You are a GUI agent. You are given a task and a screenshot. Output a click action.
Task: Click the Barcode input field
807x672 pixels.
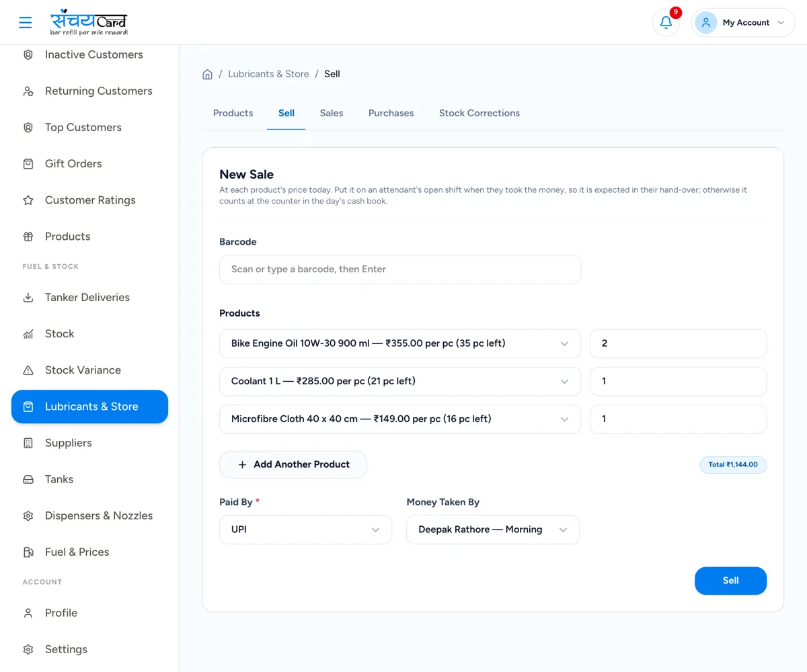click(x=400, y=269)
